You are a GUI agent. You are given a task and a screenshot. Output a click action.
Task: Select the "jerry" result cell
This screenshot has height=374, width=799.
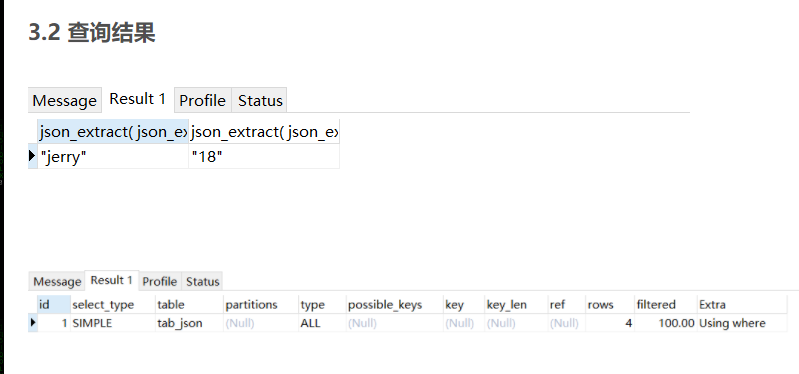tap(113, 156)
